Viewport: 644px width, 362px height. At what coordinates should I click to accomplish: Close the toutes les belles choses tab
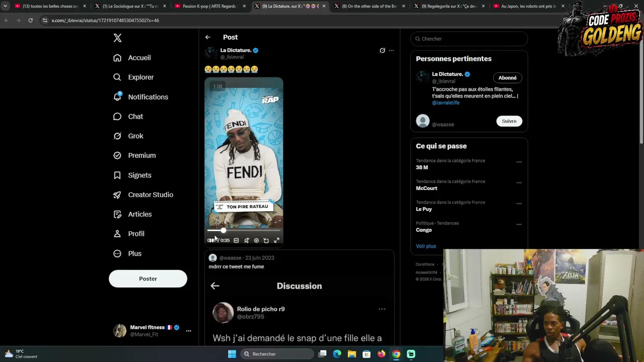click(84, 6)
